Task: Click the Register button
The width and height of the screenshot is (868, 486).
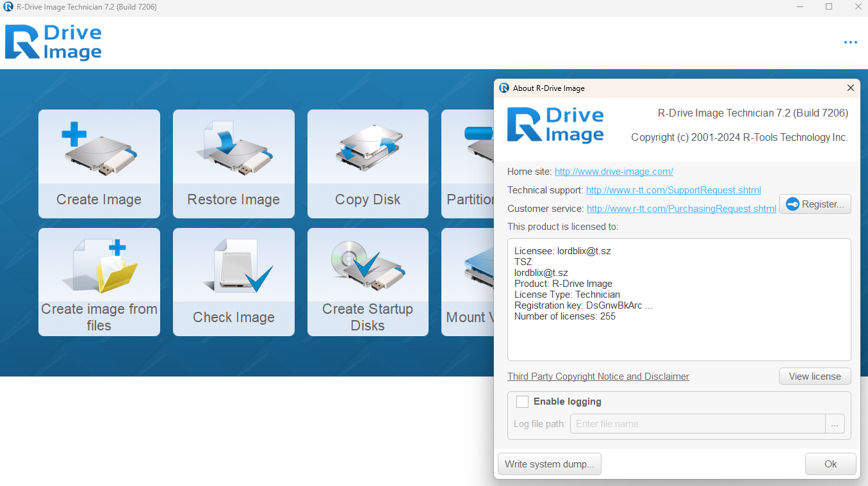Action: (x=815, y=204)
